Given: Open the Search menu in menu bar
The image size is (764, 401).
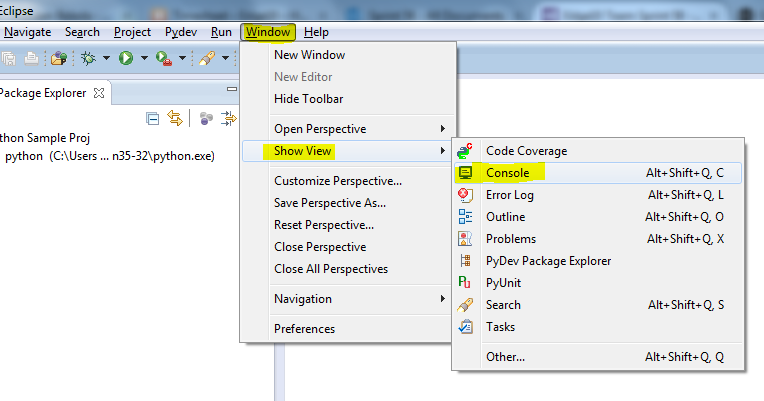Looking at the screenshot, I should [82, 32].
